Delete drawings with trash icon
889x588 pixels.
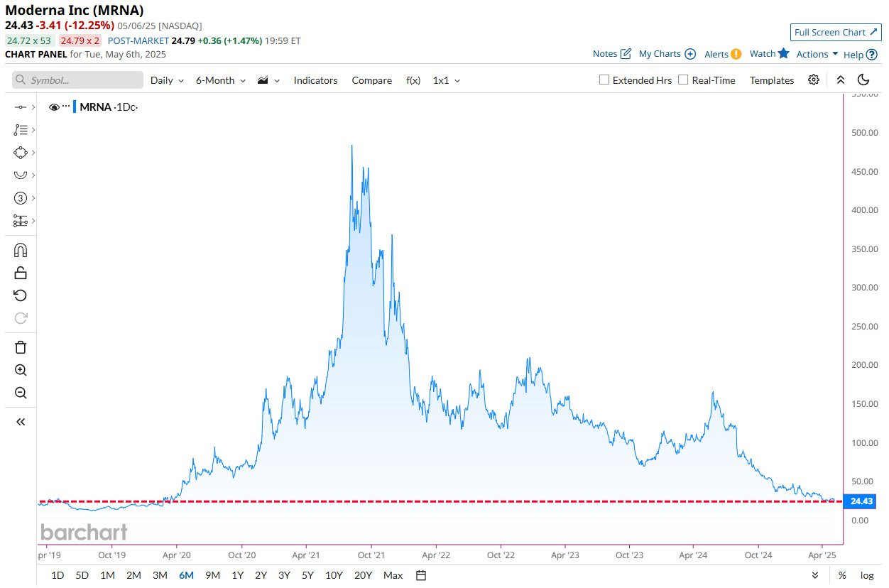pyautogui.click(x=21, y=347)
